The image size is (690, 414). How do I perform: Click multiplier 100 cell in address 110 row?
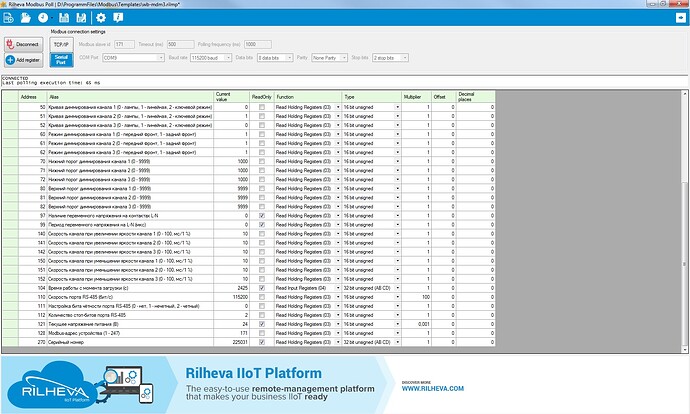[x=416, y=297]
